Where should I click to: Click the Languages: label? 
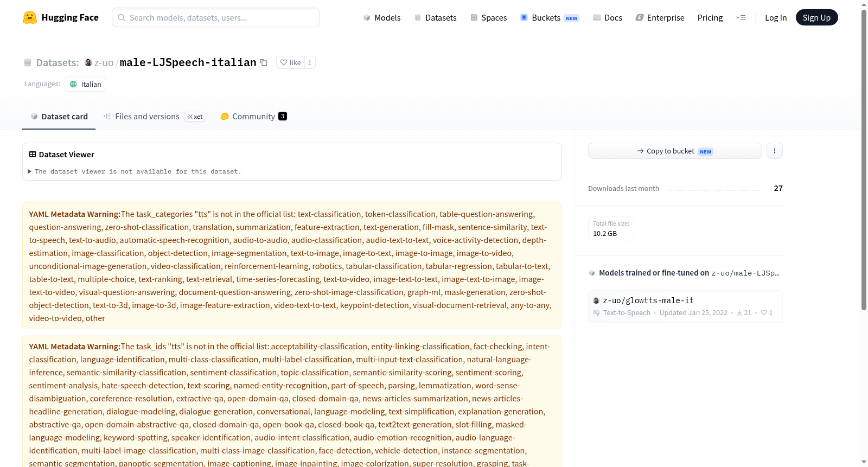click(x=42, y=84)
